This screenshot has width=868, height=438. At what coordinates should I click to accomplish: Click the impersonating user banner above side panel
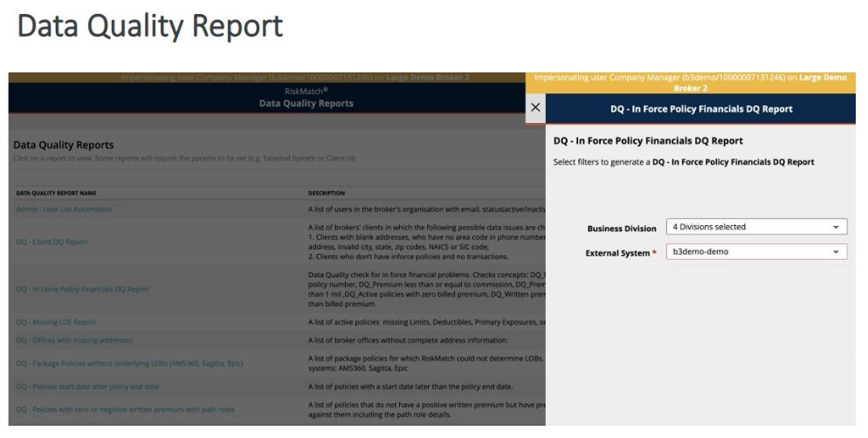pyautogui.click(x=690, y=81)
